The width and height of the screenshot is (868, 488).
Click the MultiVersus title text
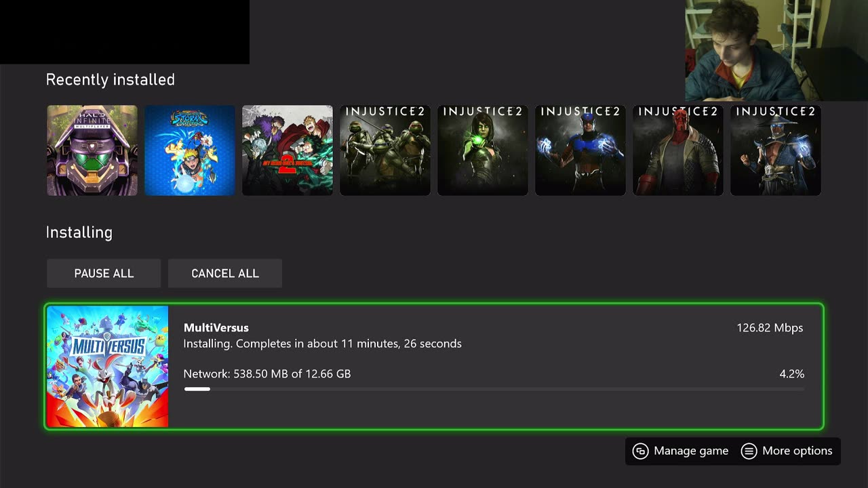[216, 328]
